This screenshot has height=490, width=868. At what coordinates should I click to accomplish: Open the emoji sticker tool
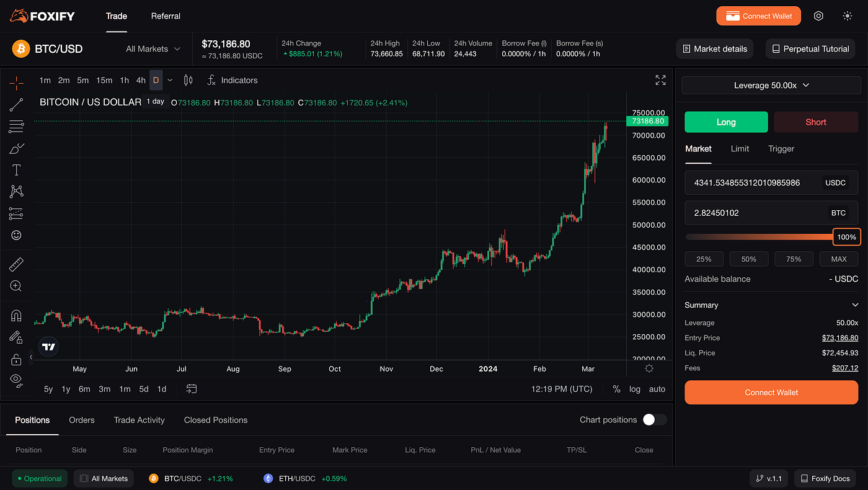(15, 235)
